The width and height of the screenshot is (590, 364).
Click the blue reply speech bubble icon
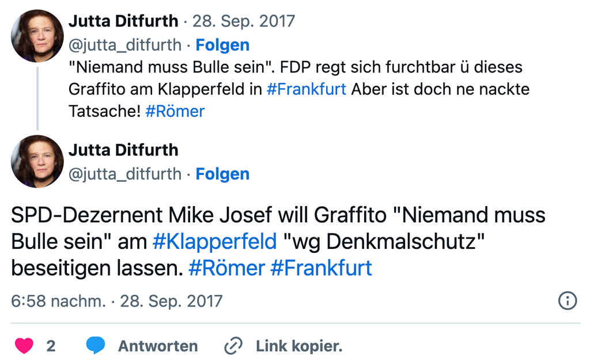(96, 346)
